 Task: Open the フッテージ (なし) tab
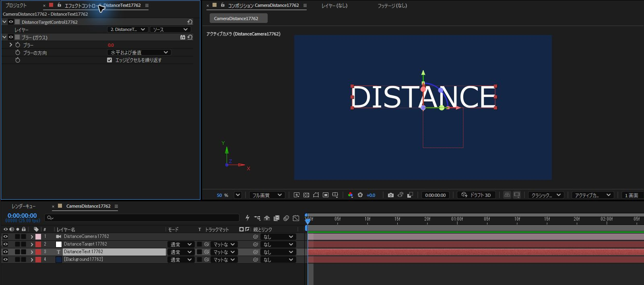coord(392,6)
